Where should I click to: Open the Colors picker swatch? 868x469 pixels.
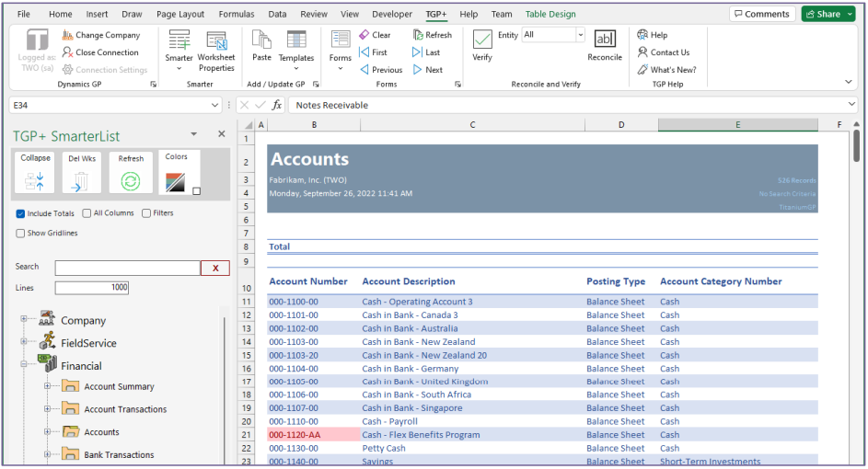(x=176, y=182)
